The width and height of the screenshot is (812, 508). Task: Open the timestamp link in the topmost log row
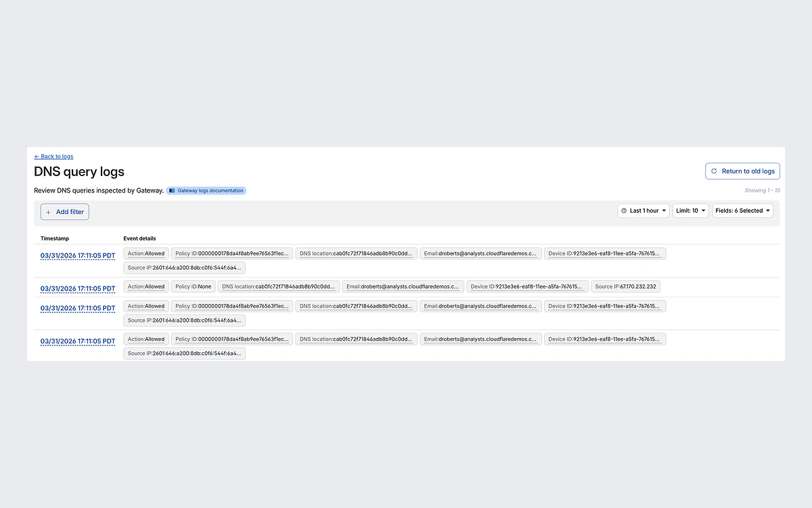(78, 255)
